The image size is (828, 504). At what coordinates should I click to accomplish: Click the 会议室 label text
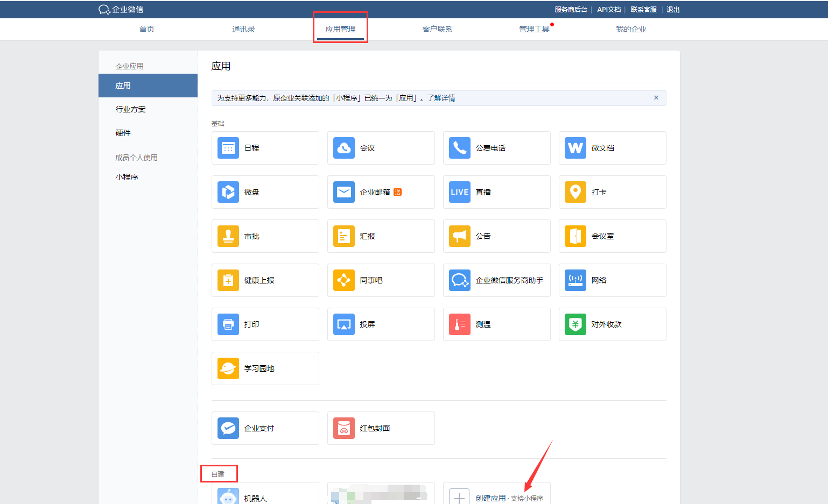(603, 236)
